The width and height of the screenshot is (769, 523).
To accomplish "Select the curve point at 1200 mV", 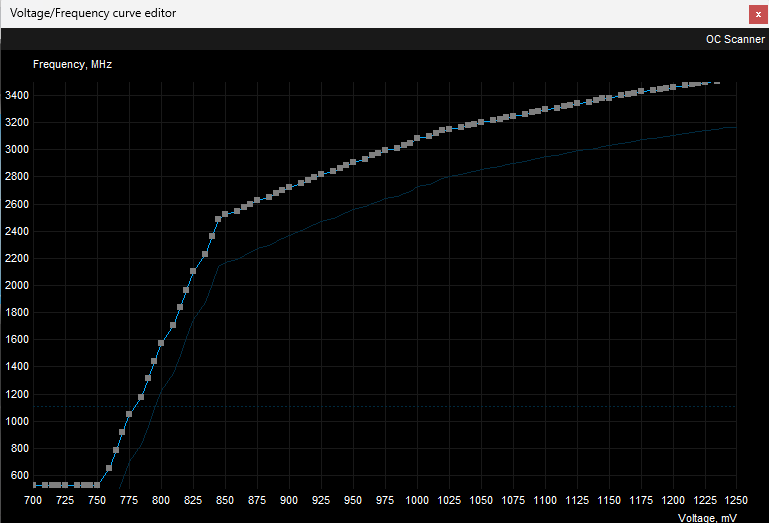I will pos(673,87).
